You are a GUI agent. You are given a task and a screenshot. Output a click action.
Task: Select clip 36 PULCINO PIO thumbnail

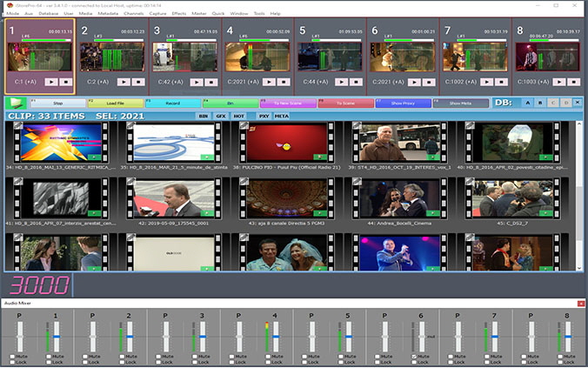click(287, 142)
